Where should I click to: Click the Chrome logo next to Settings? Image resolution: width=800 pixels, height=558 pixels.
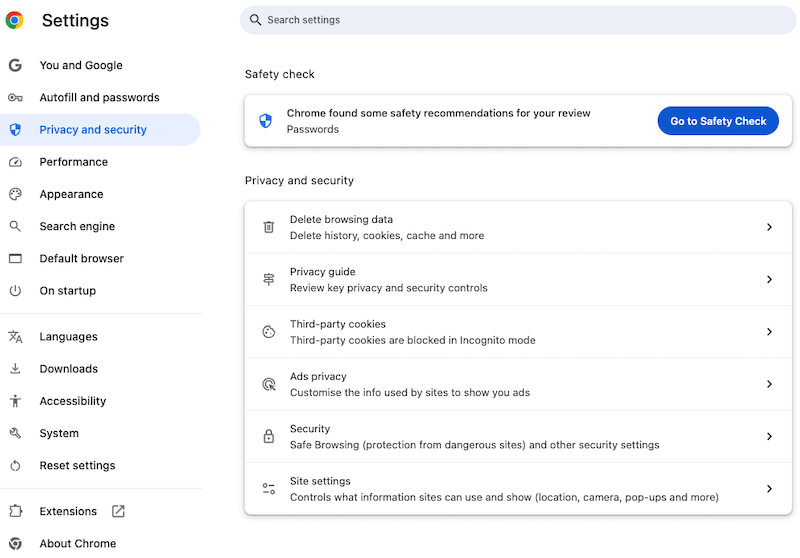tap(15, 20)
